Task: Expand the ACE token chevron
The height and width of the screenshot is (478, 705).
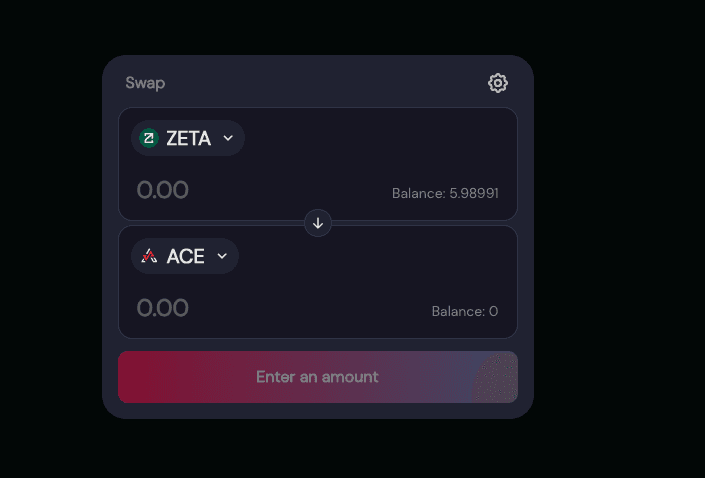Action: tap(222, 256)
